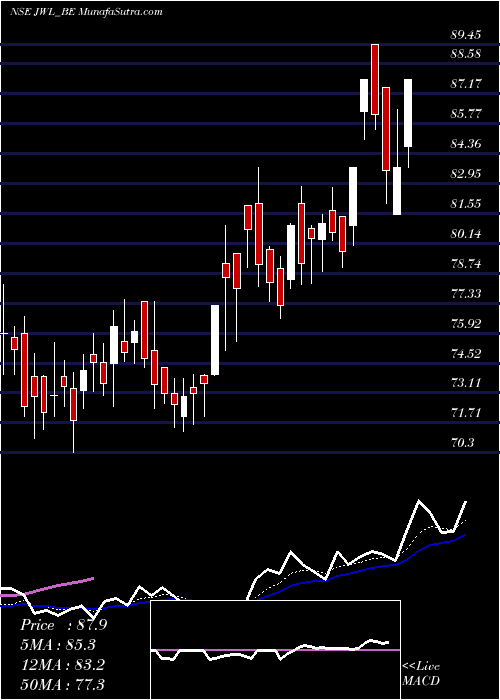Image resolution: width=500 pixels, height=700 pixels.
Task: Select the 75.92 price level label
Action: click(466, 323)
